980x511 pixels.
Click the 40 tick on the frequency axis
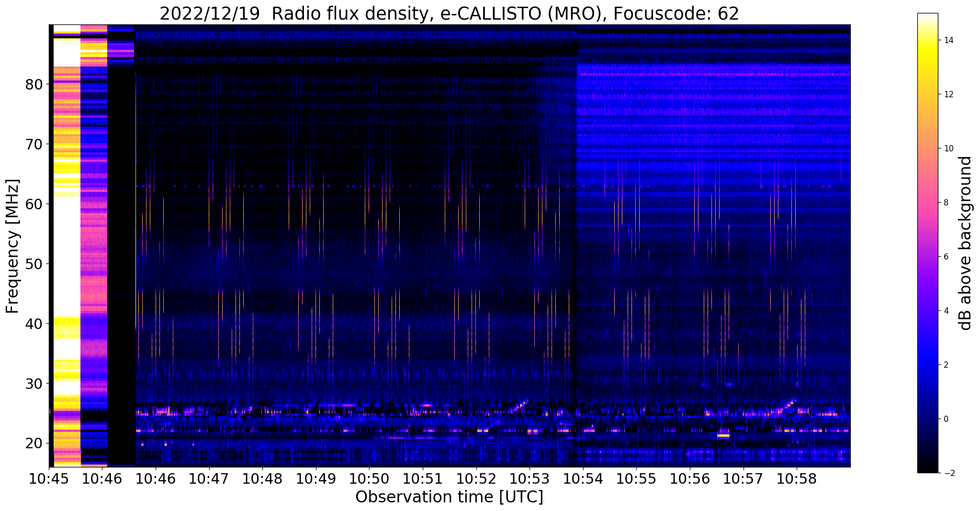click(x=34, y=324)
